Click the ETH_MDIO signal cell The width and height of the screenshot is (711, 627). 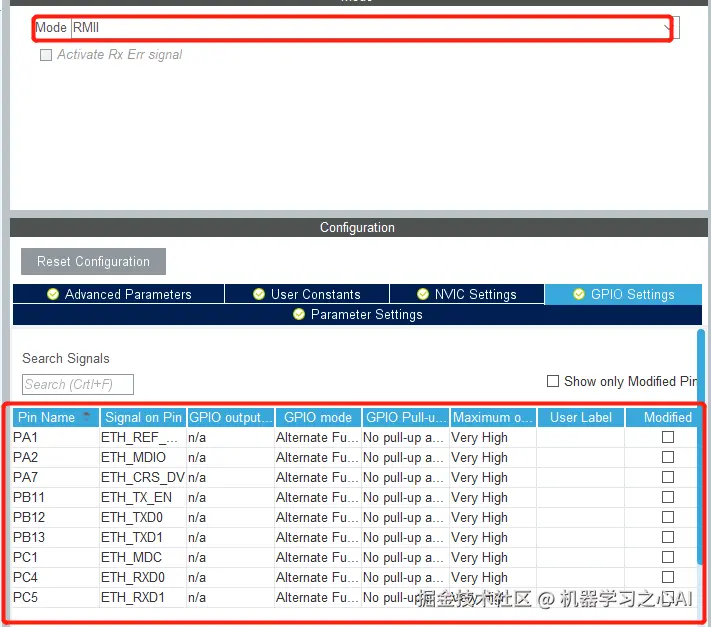point(143,457)
